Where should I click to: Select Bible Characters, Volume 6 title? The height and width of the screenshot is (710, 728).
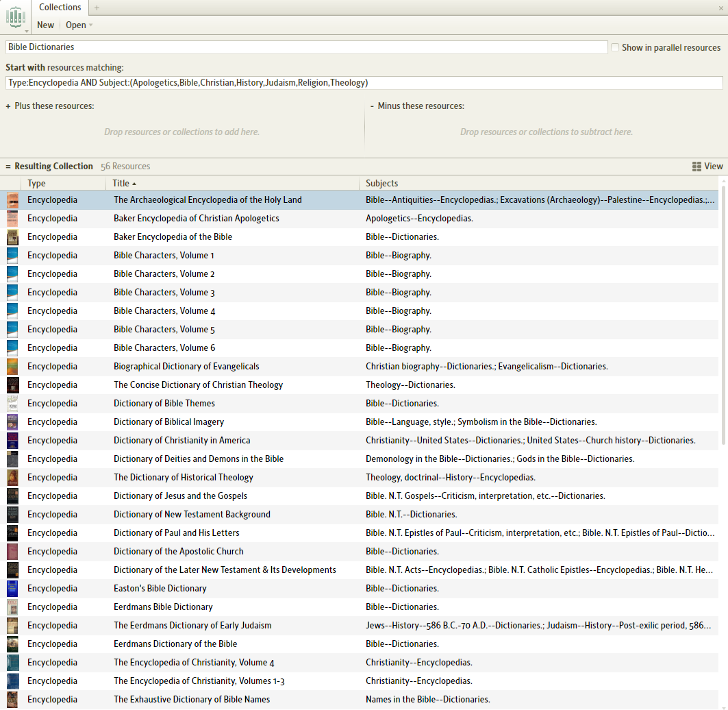[164, 348]
